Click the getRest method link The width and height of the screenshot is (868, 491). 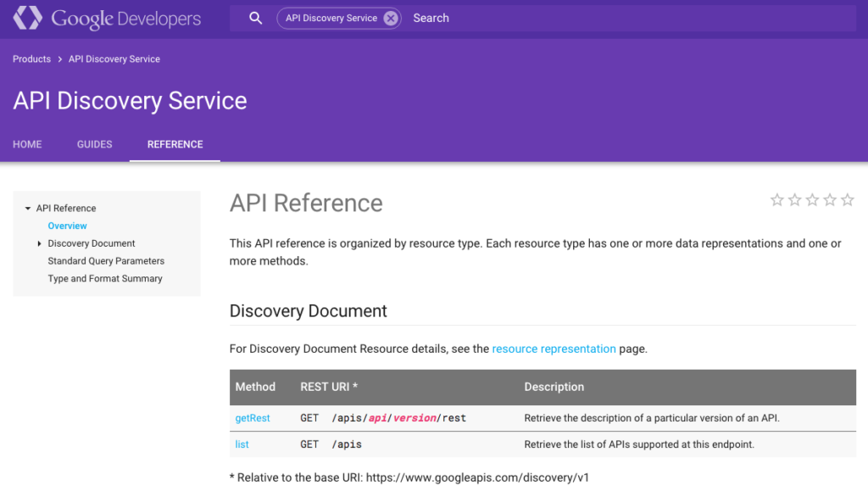click(252, 418)
